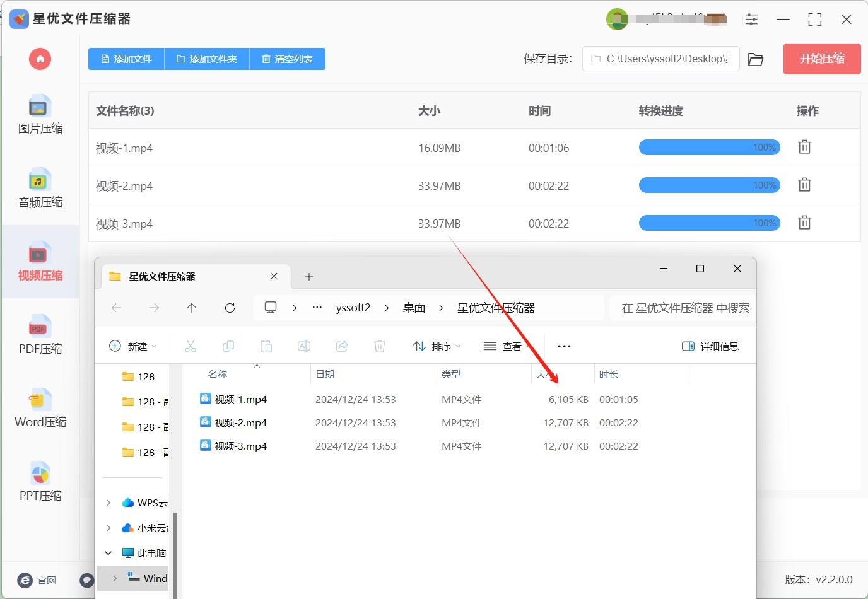Open the Word压缩 compression tool

pos(40,409)
